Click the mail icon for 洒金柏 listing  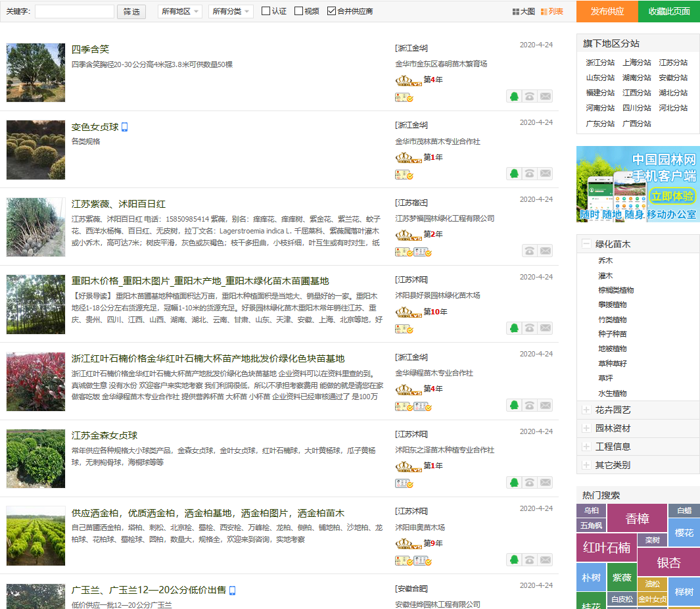(545, 560)
